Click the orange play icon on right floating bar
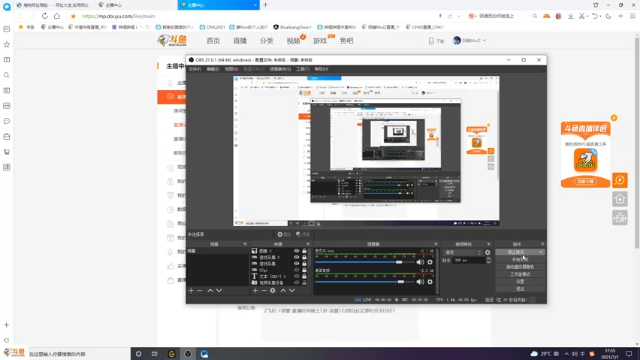 pos(620,180)
